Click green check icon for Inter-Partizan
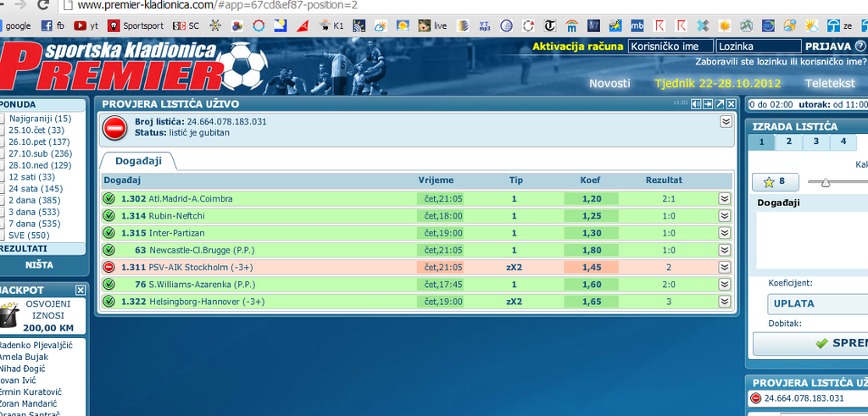 (108, 233)
